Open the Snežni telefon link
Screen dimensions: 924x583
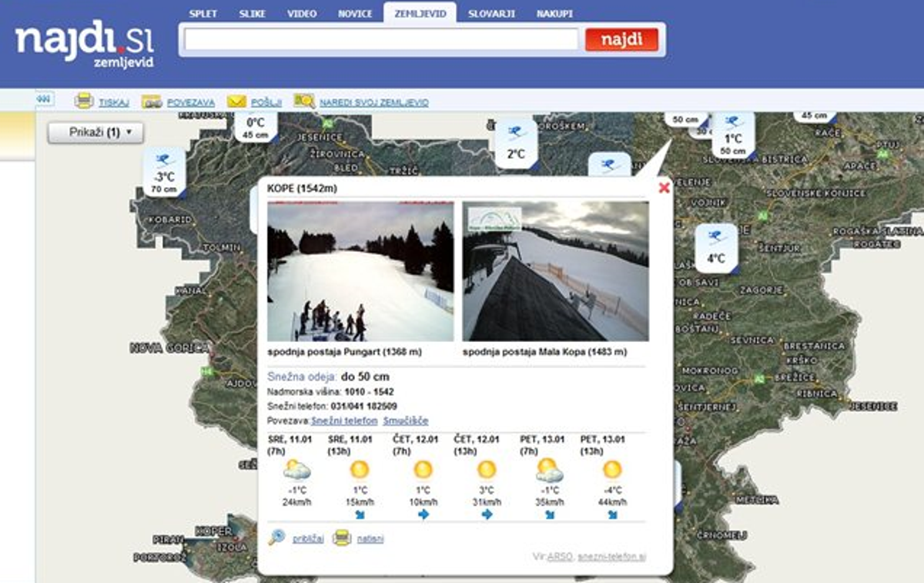(344, 420)
